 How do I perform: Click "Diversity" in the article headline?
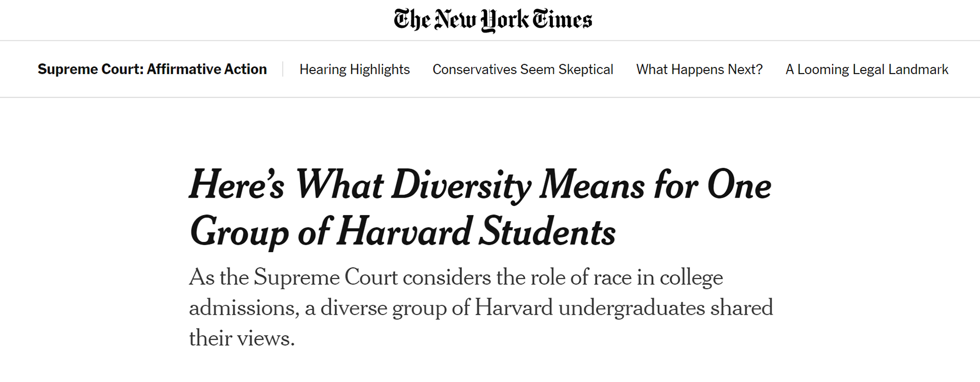coord(461,185)
